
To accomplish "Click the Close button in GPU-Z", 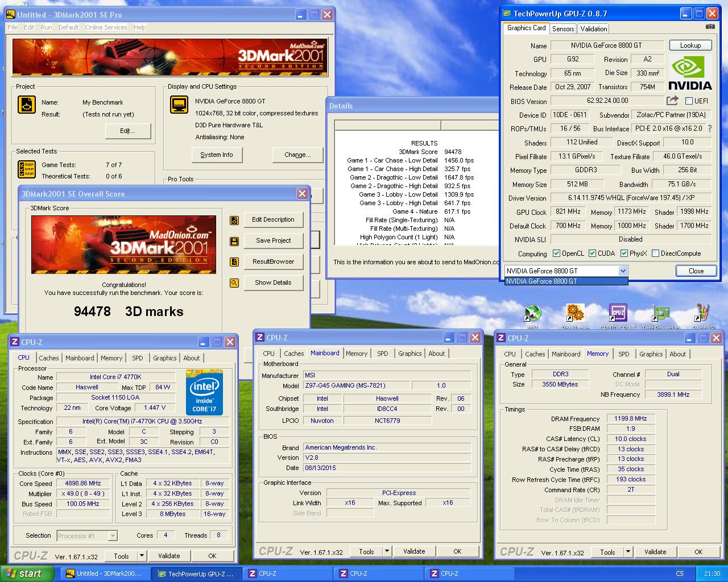I will pyautogui.click(x=696, y=271).
